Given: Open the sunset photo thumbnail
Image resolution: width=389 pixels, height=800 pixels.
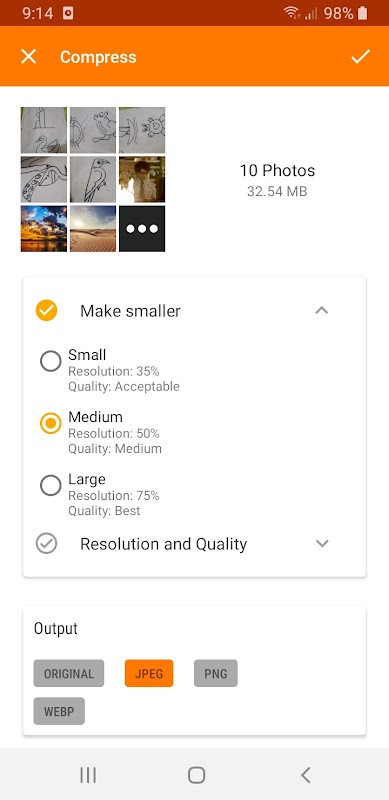Looking at the screenshot, I should coord(43,229).
